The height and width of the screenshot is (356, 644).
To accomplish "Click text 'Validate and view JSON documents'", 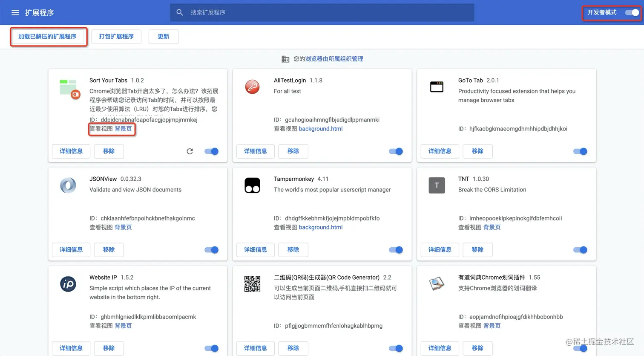I will click(x=135, y=190).
